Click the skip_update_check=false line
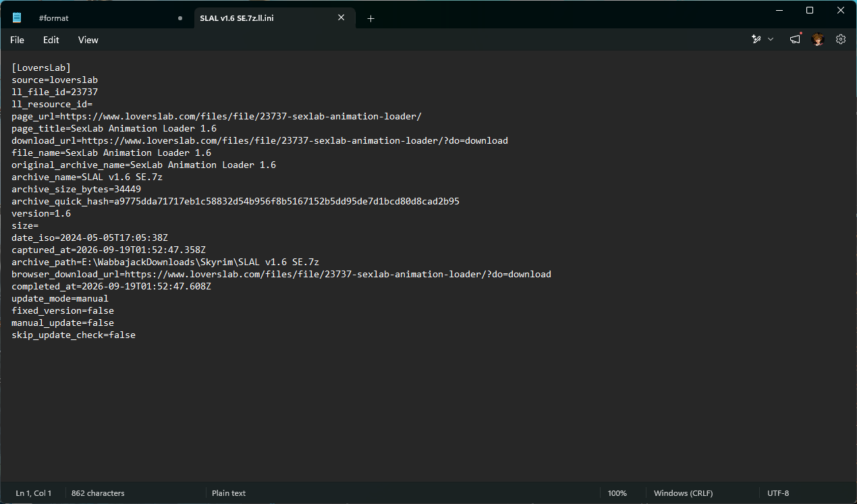This screenshot has height=504, width=857. (x=74, y=335)
